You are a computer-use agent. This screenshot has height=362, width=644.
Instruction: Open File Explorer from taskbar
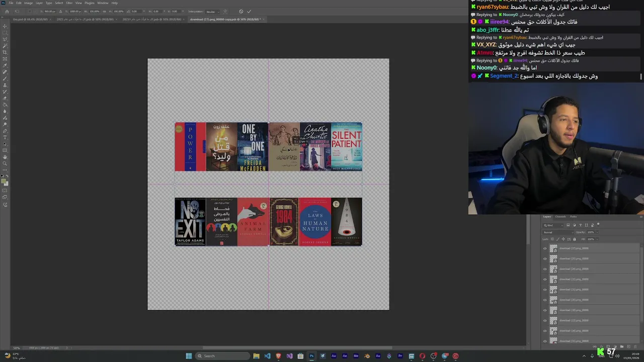(x=256, y=356)
